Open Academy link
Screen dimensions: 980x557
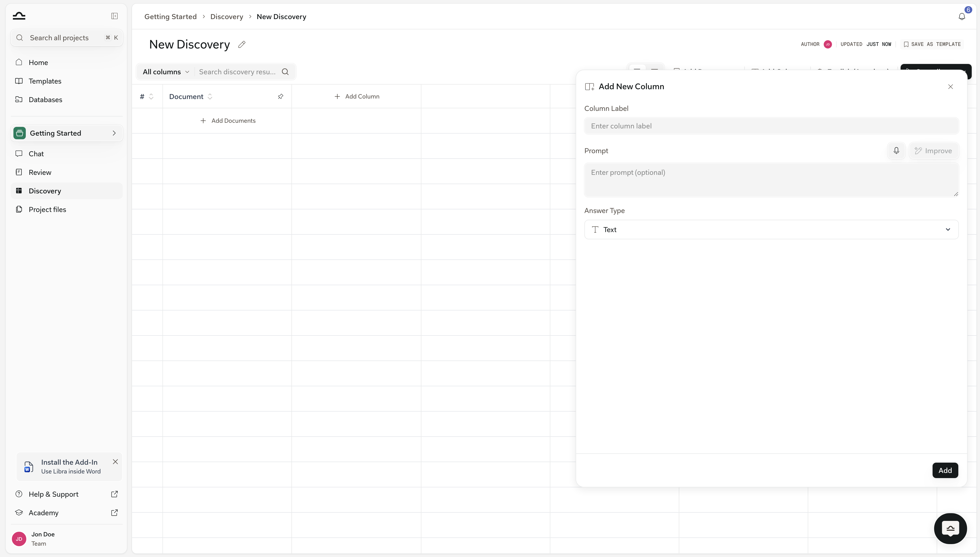(x=67, y=513)
